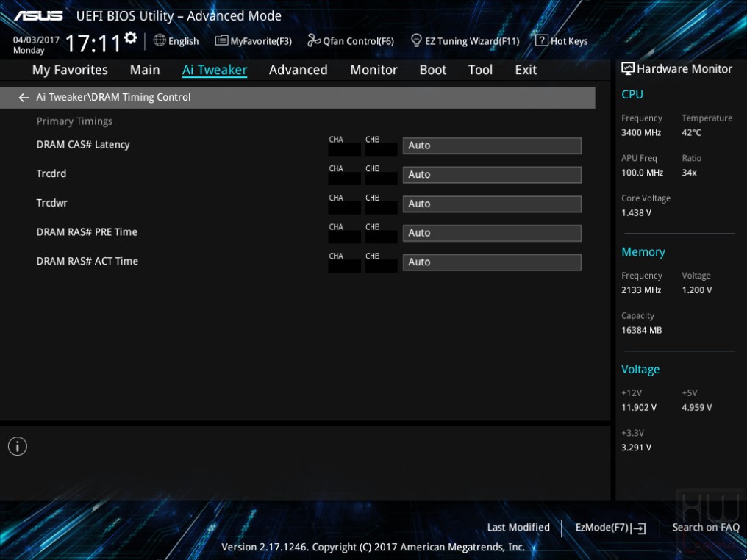This screenshot has width=747, height=560.
Task: Click the Core Voltage value 1.438 V
Action: pyautogui.click(x=636, y=213)
